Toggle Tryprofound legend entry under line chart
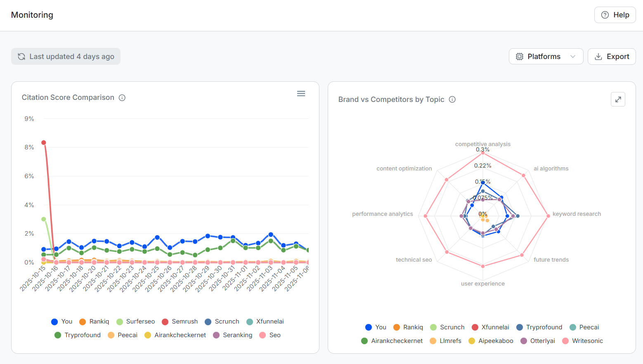 78,335
